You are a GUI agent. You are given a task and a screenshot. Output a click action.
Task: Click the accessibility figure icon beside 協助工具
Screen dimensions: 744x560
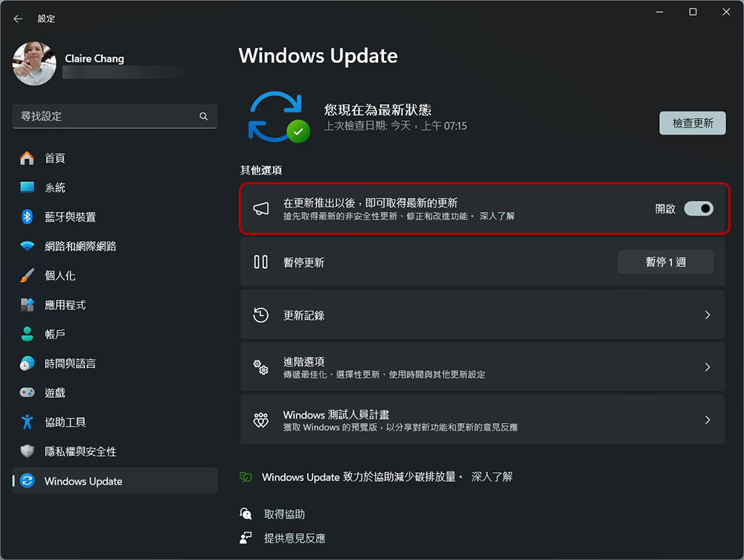27,422
